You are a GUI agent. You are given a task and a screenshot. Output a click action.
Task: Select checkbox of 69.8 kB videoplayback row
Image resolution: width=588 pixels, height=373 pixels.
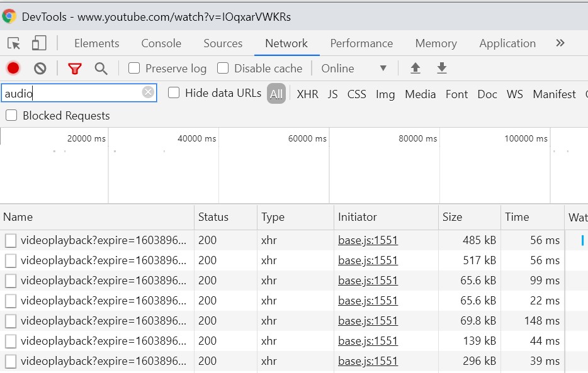(x=11, y=321)
